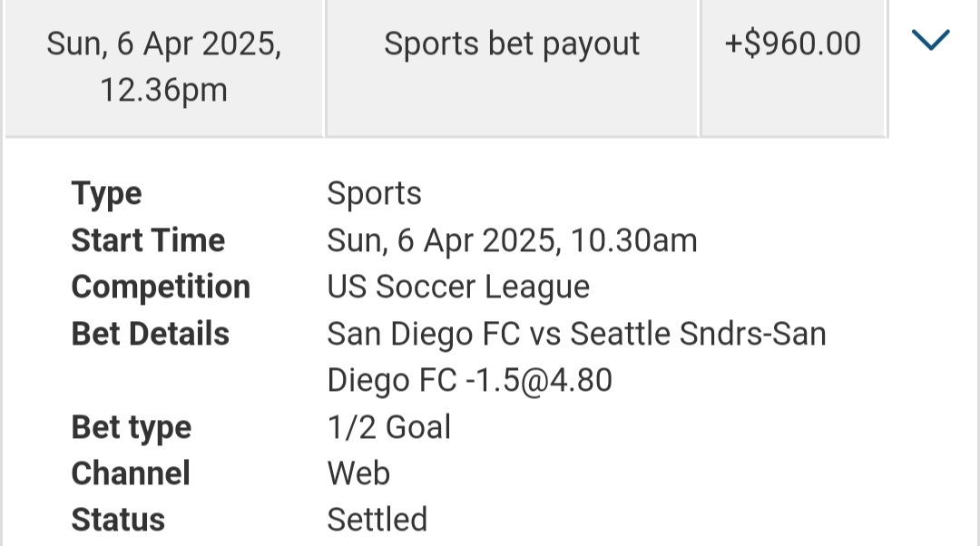The height and width of the screenshot is (546, 980).
Task: Click the Sports bet payout cell
Action: click(512, 44)
